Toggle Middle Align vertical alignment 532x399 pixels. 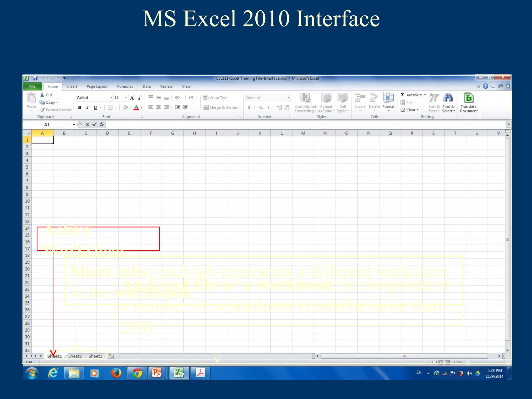point(158,98)
